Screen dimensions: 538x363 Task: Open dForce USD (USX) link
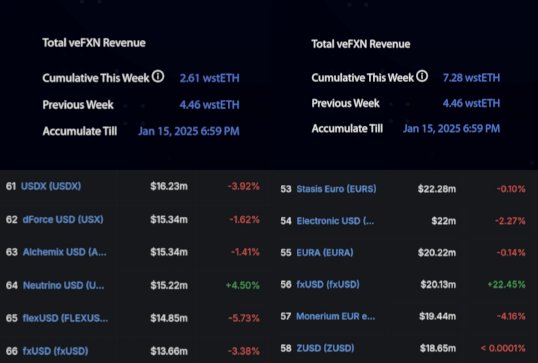tap(63, 220)
